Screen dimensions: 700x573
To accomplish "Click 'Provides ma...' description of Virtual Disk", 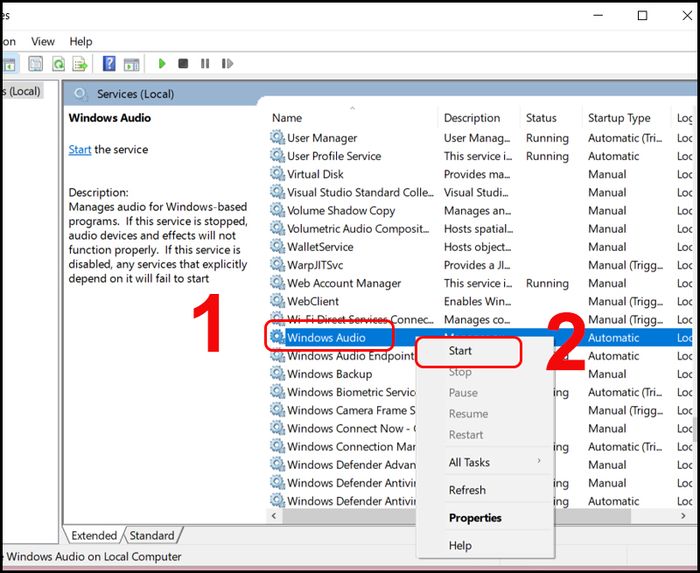I will (x=477, y=174).
